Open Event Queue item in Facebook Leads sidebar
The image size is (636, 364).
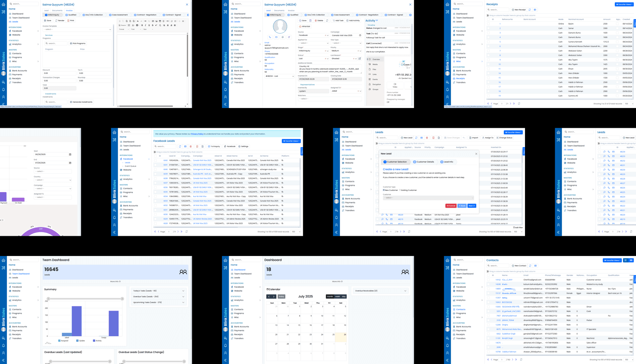(x=131, y=166)
